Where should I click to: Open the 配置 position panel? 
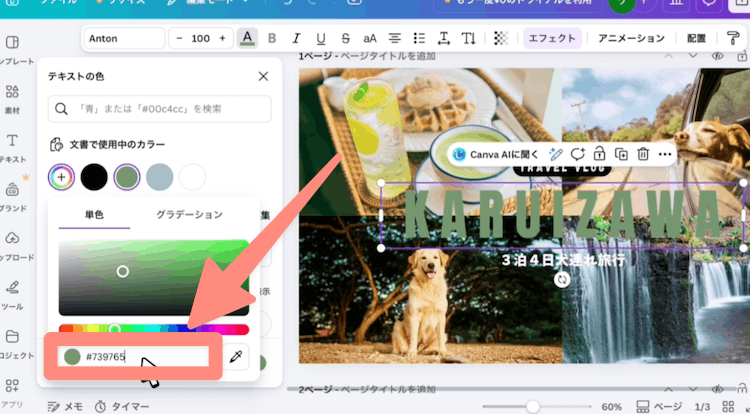696,38
